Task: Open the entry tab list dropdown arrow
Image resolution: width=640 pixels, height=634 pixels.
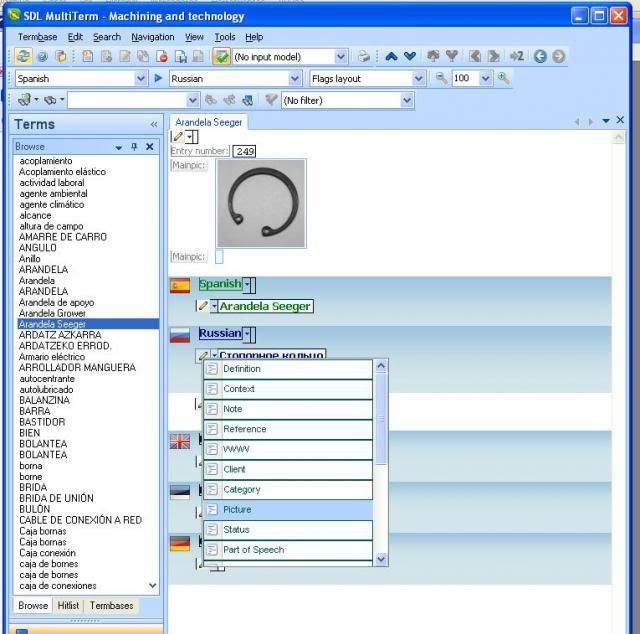Action: pyautogui.click(x=606, y=120)
